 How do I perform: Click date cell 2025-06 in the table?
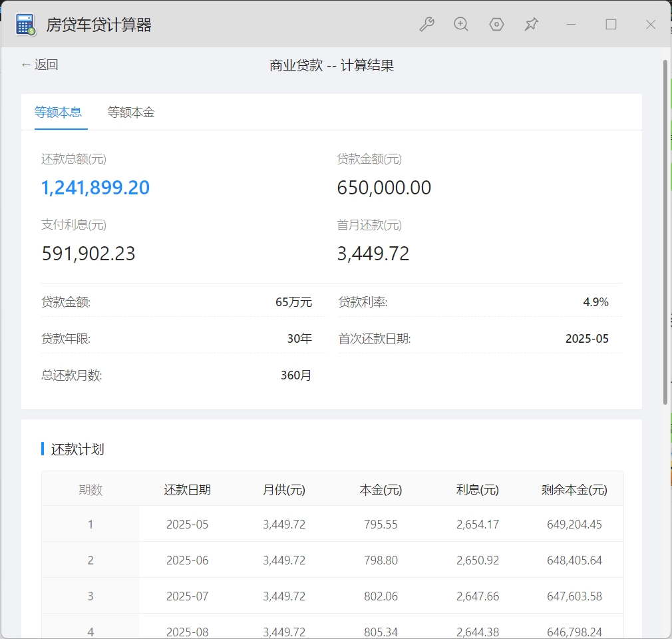pyautogui.click(x=187, y=560)
